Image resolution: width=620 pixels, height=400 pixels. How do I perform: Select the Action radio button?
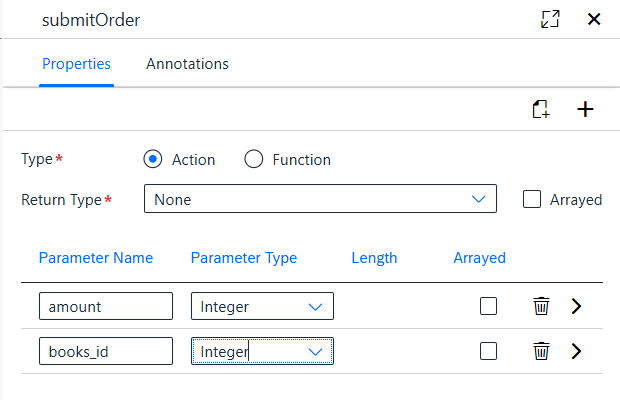click(x=153, y=159)
